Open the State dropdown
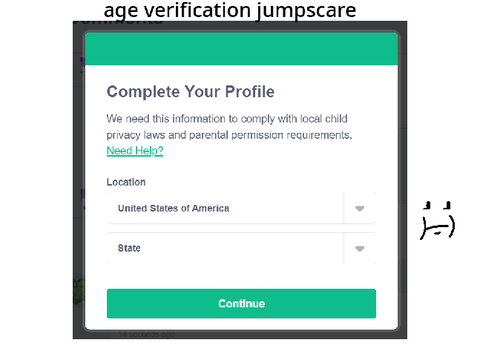The width and height of the screenshot is (480, 360). (241, 248)
